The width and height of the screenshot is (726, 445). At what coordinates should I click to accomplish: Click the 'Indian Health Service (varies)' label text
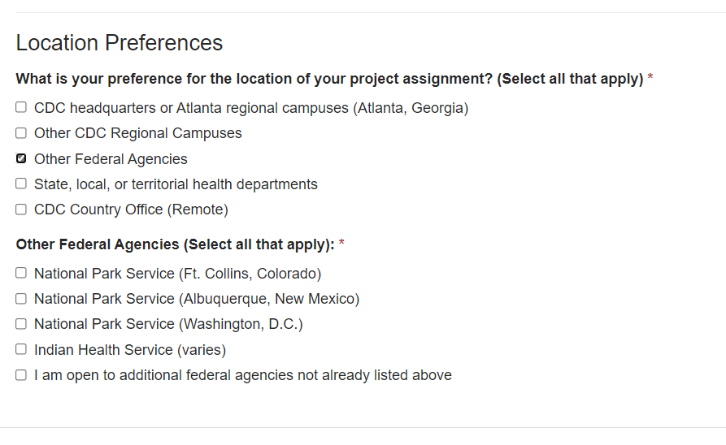point(130,350)
